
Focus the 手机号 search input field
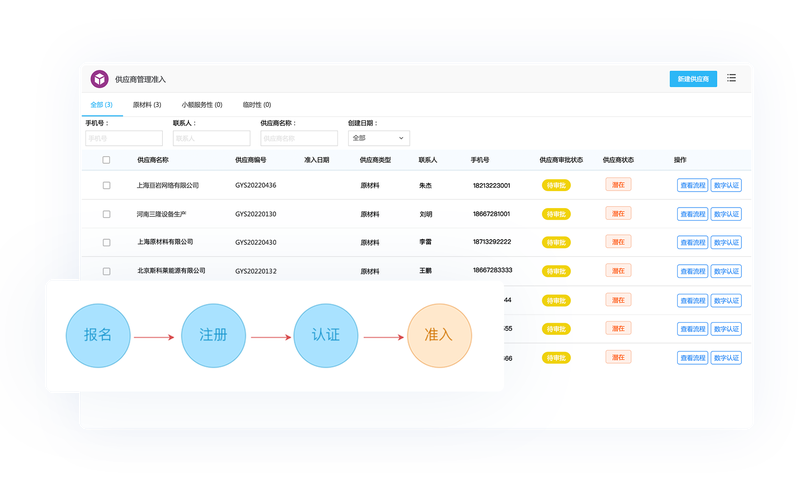(124, 138)
